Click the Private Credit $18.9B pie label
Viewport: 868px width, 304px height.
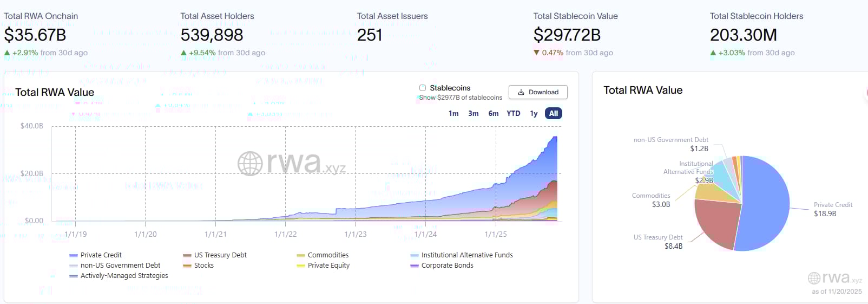point(833,209)
